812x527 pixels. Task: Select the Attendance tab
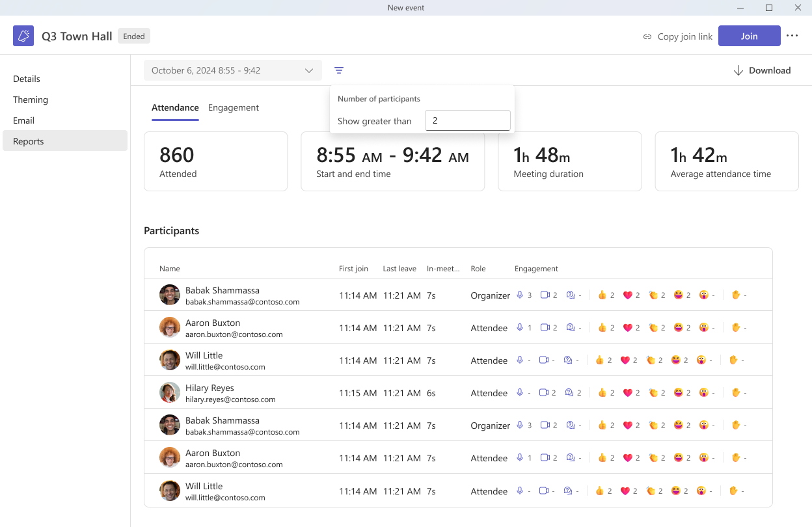[175, 107]
